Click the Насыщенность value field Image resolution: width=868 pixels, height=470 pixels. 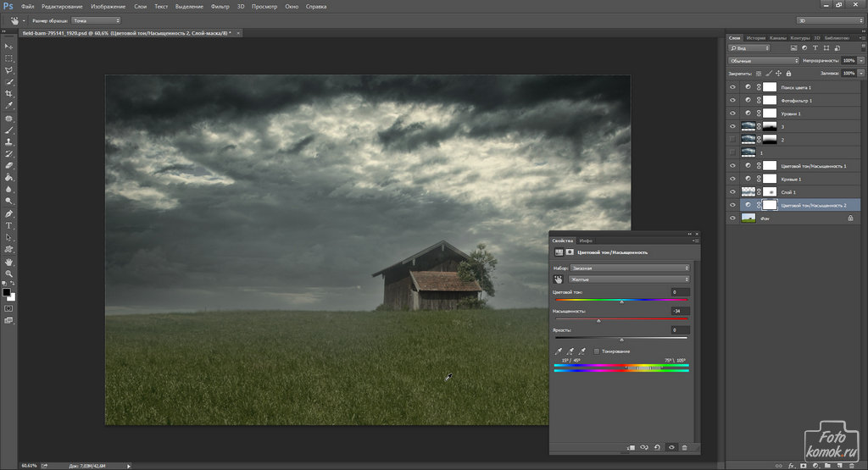pos(680,312)
